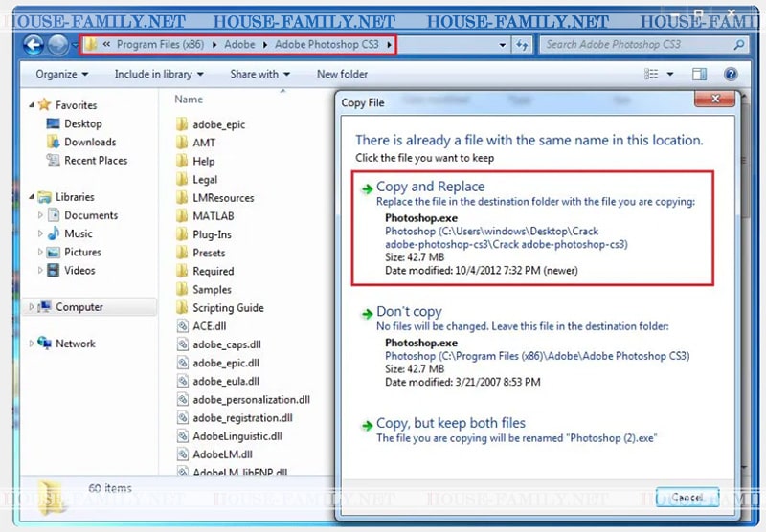Image resolution: width=766 pixels, height=532 pixels.
Task: Select the Presets folder icon
Action: [x=182, y=253]
